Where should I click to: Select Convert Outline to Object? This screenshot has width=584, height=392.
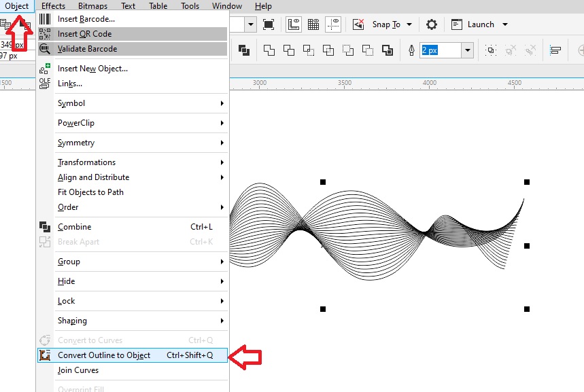(105, 355)
